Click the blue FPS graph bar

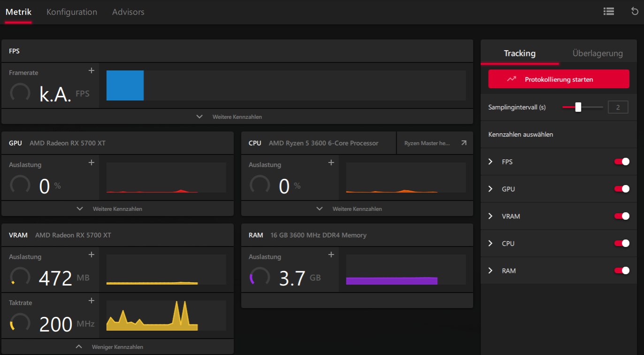pos(125,85)
